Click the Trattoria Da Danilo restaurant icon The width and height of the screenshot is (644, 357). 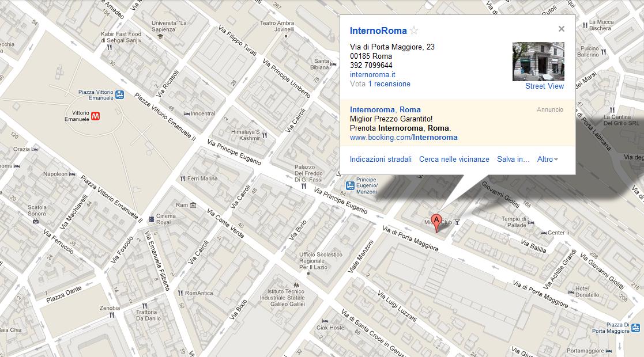pyautogui.click(x=144, y=306)
